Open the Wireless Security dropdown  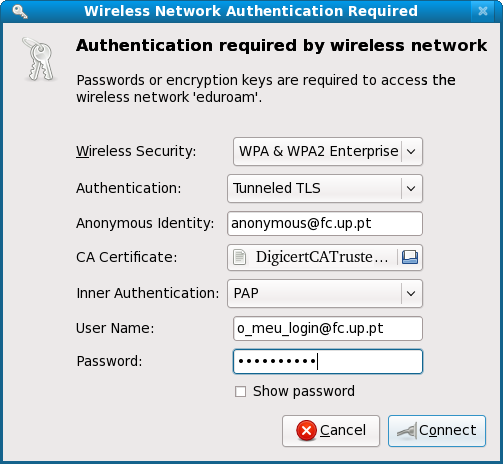point(328,151)
